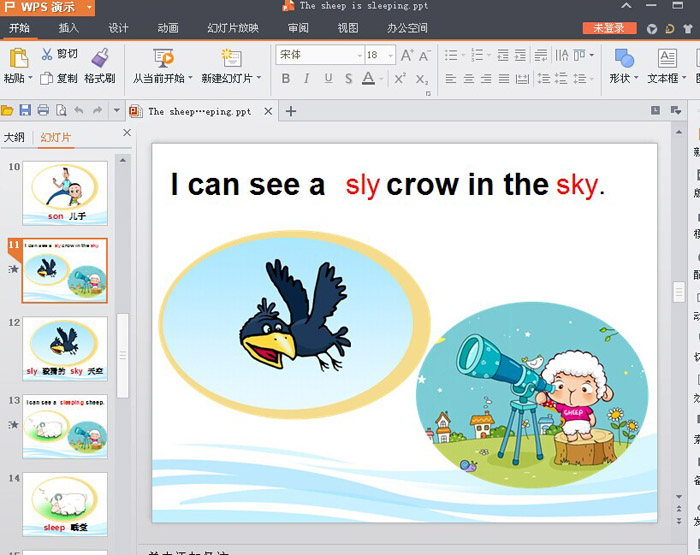Open the 办公空间 ribbon tab
700x555 pixels.
click(407, 28)
